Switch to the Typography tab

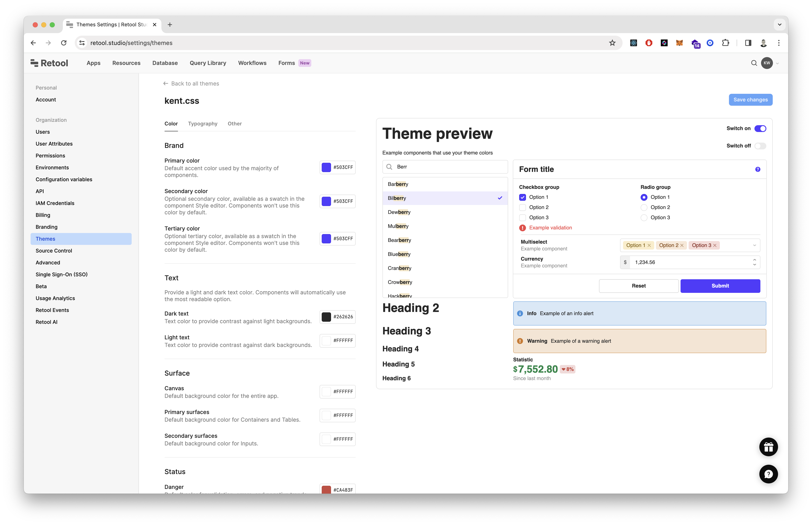pos(203,124)
